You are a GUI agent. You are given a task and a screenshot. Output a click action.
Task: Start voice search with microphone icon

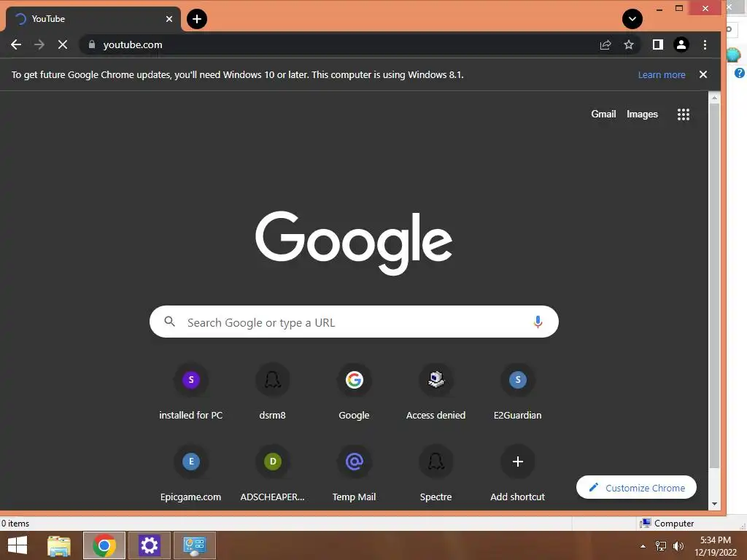pyautogui.click(x=538, y=322)
